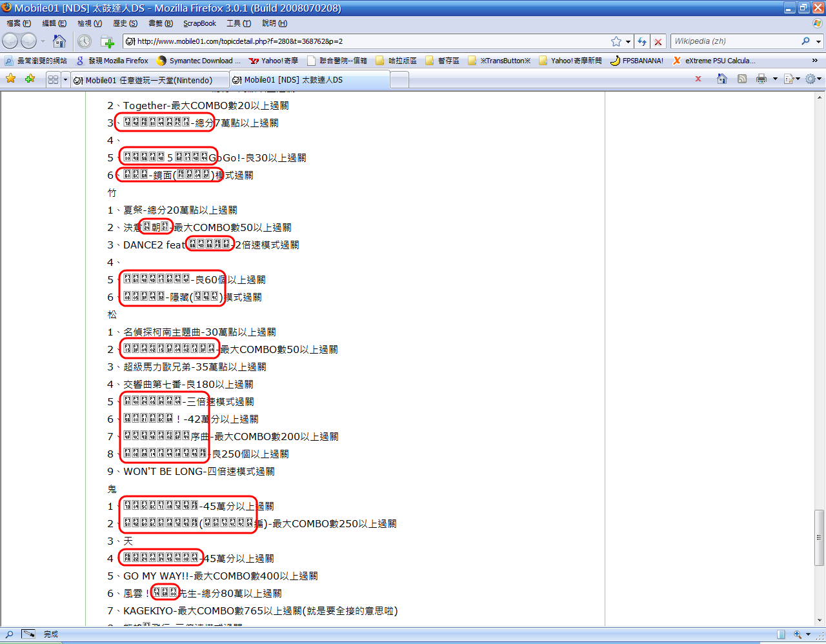The width and height of the screenshot is (826, 644).
Task: Open the Tools gear icon
Action: coord(811,79)
